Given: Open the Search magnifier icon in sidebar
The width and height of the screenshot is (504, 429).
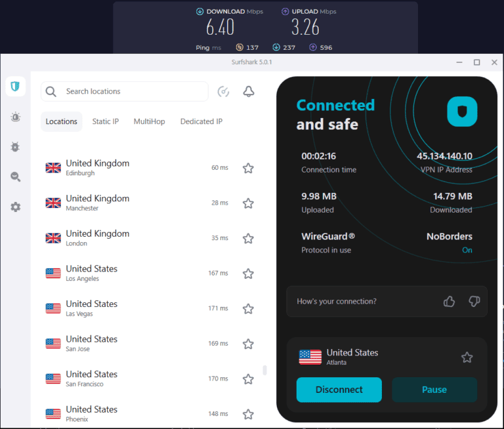Looking at the screenshot, I should (x=16, y=176).
